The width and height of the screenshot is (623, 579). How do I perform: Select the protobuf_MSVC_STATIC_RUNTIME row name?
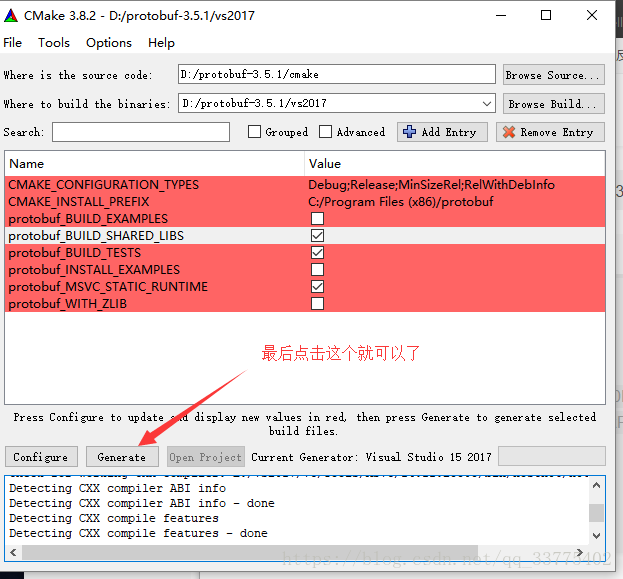point(108,287)
